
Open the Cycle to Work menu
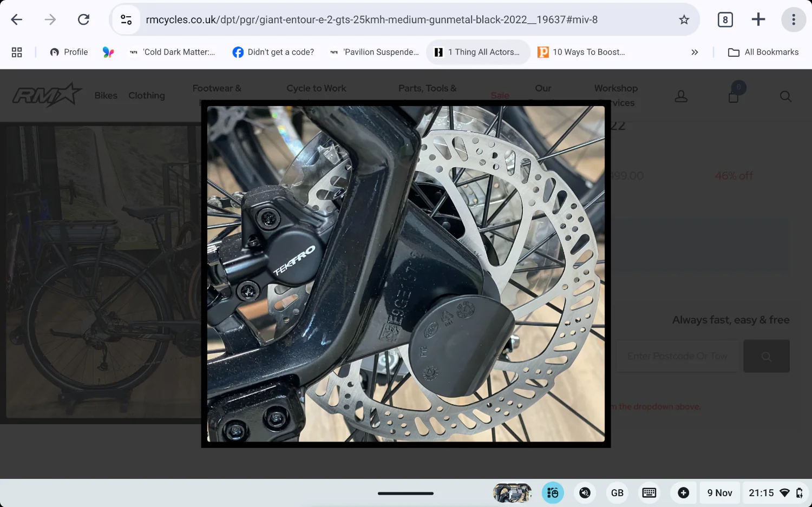[x=316, y=88]
